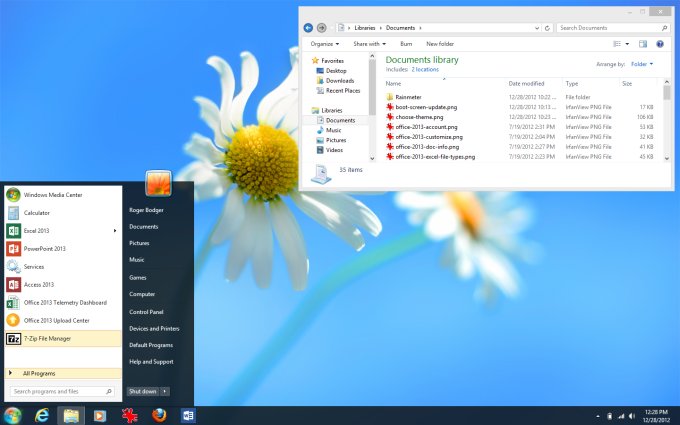Image resolution: width=680 pixels, height=425 pixels.
Task: Open Windows Media Center from Start menu
Action: tap(63, 195)
